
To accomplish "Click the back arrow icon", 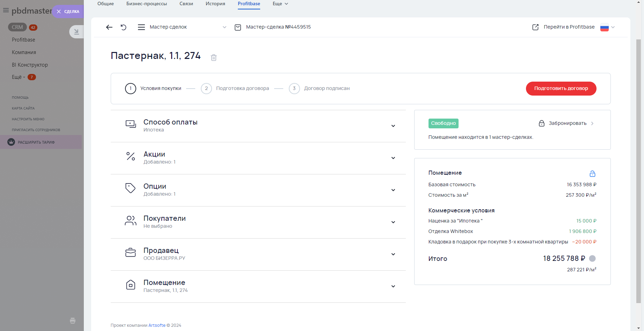I will pyautogui.click(x=109, y=27).
